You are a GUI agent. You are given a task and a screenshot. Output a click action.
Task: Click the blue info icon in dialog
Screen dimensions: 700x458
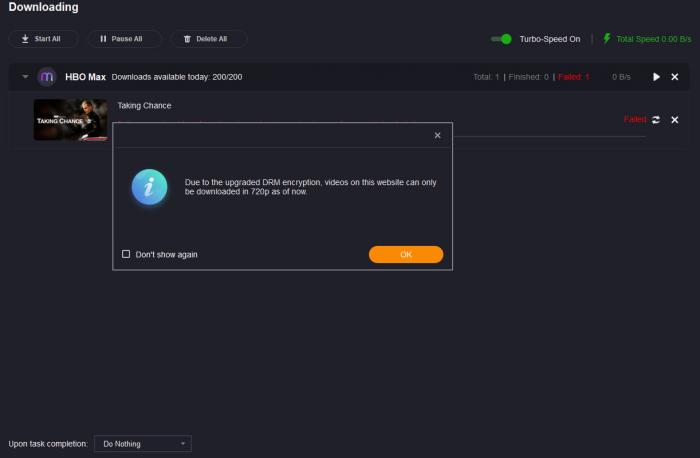[x=150, y=187]
